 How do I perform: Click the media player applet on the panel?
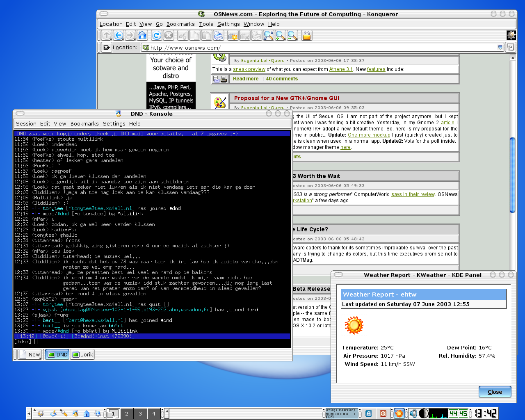[341, 413]
